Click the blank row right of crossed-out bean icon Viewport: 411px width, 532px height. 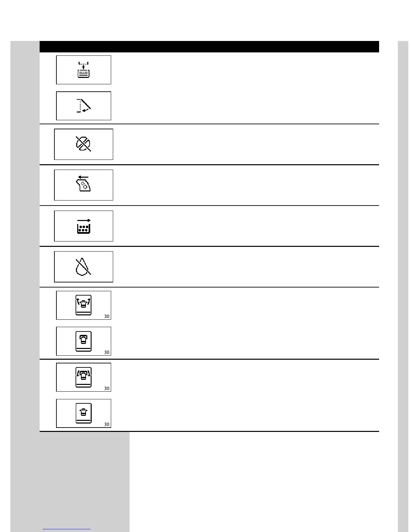tap(245, 144)
